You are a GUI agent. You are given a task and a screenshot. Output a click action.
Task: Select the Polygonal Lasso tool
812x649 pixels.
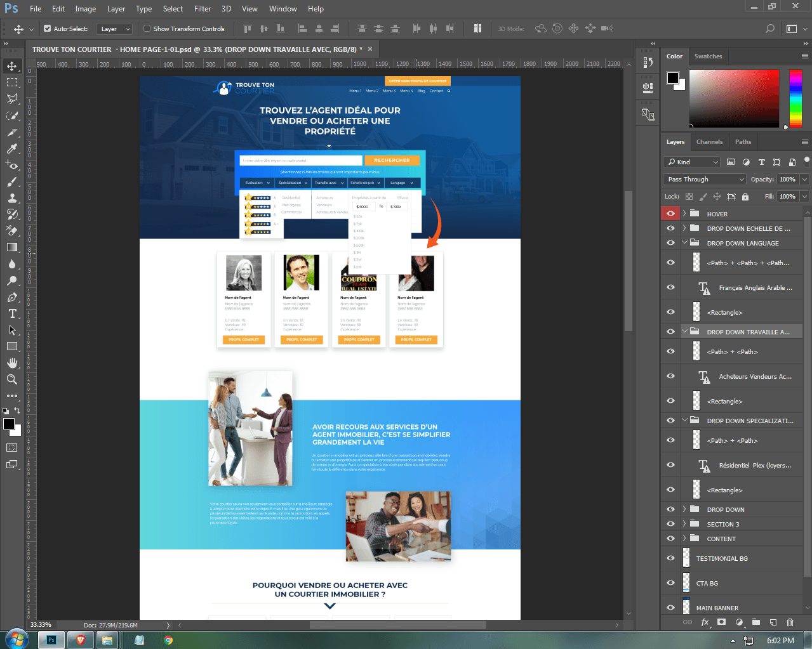click(x=12, y=99)
